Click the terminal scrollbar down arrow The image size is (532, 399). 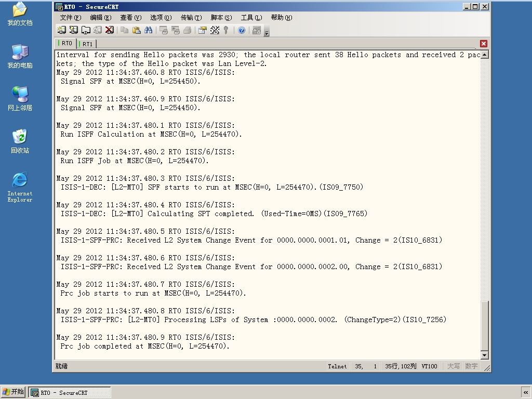tap(485, 355)
